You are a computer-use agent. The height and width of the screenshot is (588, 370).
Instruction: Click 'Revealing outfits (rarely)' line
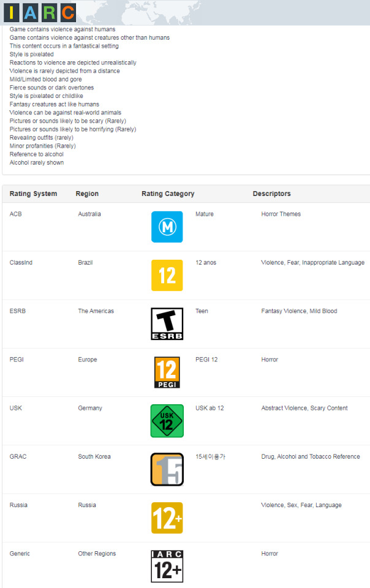point(41,138)
